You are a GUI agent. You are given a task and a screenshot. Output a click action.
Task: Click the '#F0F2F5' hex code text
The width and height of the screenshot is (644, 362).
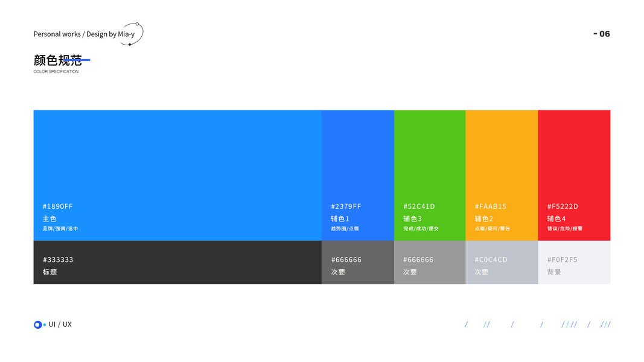pos(563,260)
